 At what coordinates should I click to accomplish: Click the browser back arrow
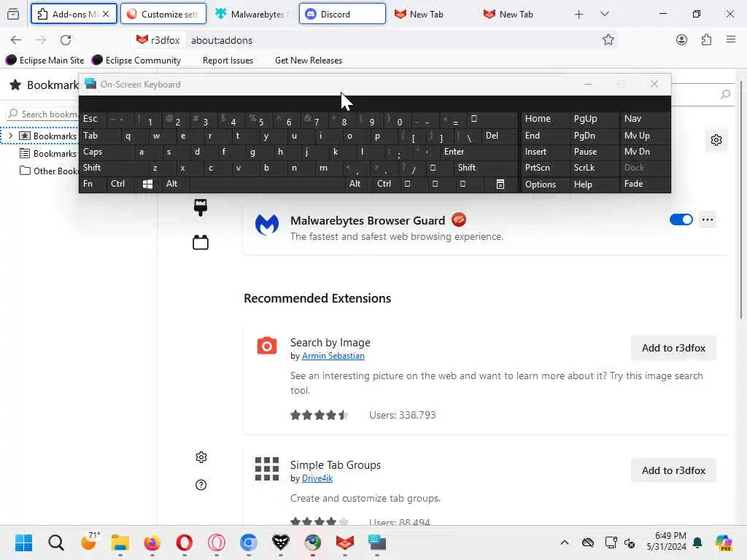point(16,40)
